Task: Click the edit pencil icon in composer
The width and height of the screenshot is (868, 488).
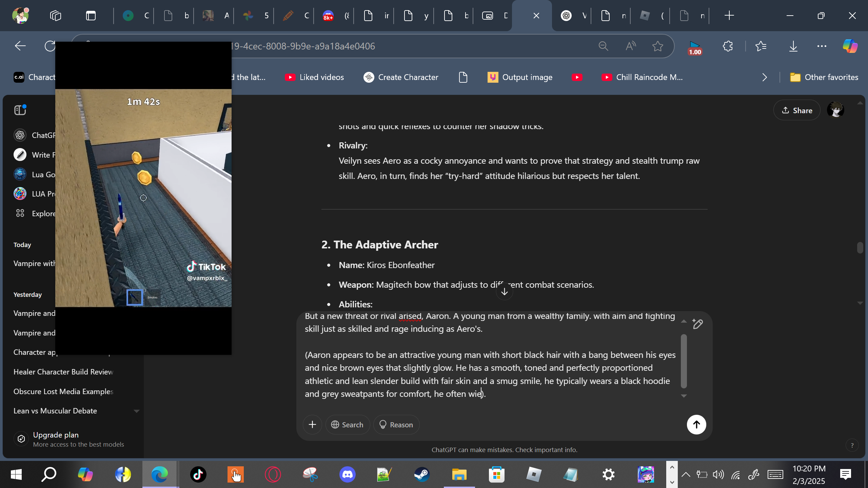Action: point(697,324)
